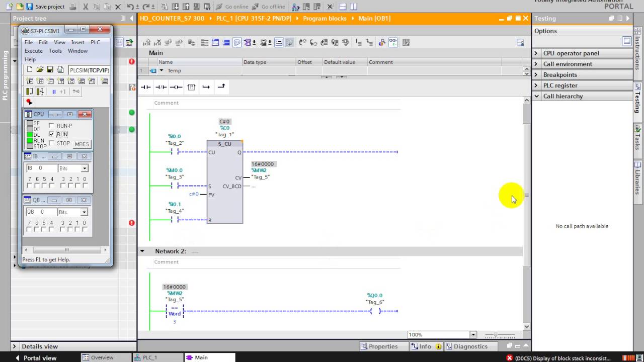Collapse the Temp row in interface table
The width and height of the screenshot is (644, 362).
coord(162,71)
